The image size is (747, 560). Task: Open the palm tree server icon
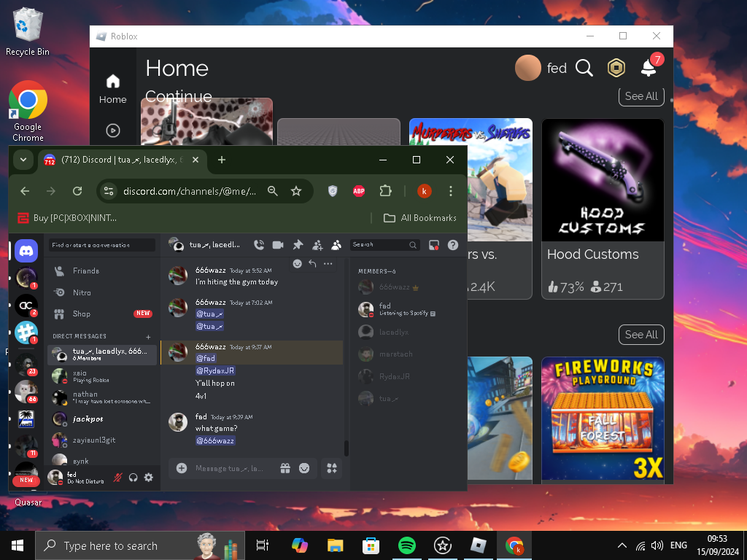[x=26, y=419]
